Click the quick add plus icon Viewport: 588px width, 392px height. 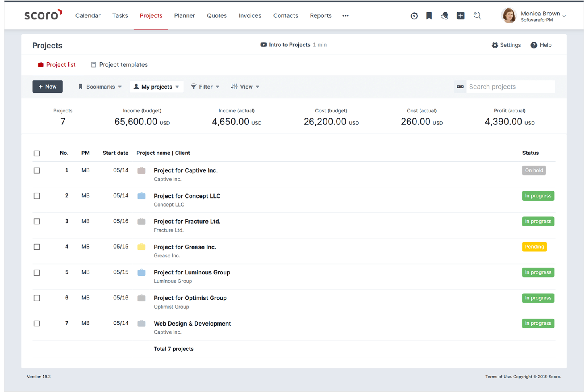pos(460,15)
